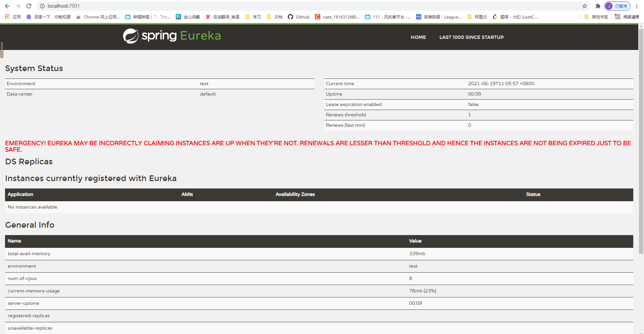Open the Baidu bookmark

pyautogui.click(x=48, y=17)
